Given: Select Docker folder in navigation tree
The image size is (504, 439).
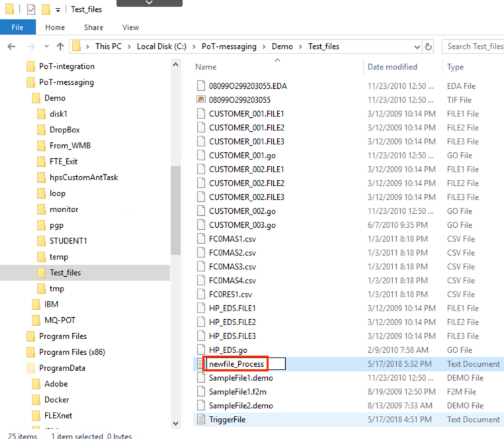Looking at the screenshot, I should click(57, 400).
